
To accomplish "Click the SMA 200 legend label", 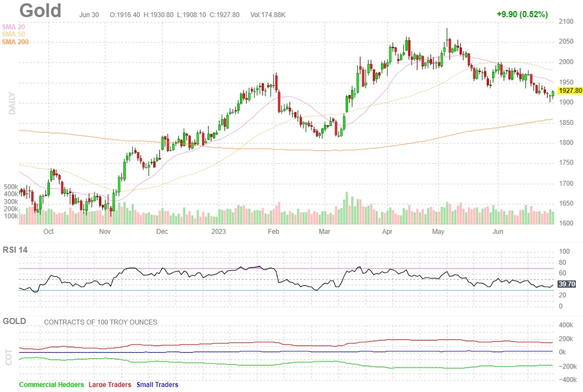I will (15, 42).
